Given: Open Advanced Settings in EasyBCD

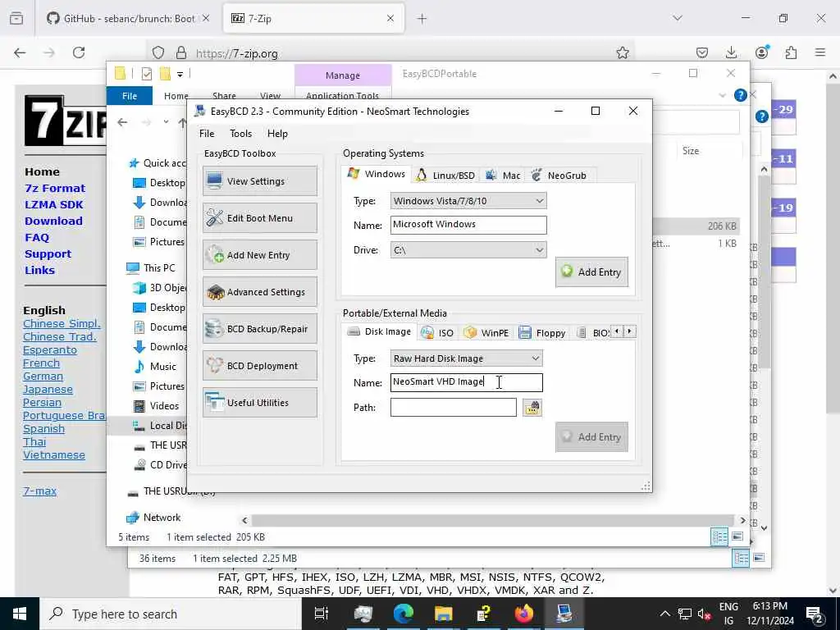Looking at the screenshot, I should (260, 292).
